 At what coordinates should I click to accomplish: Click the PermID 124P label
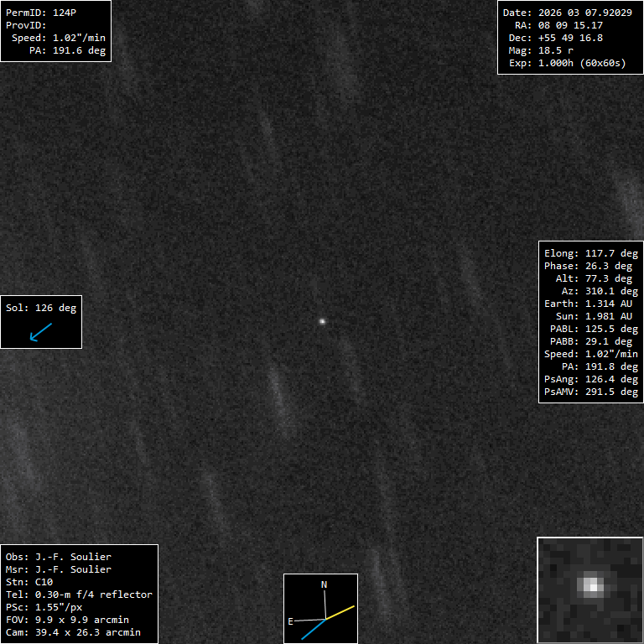(x=43, y=13)
